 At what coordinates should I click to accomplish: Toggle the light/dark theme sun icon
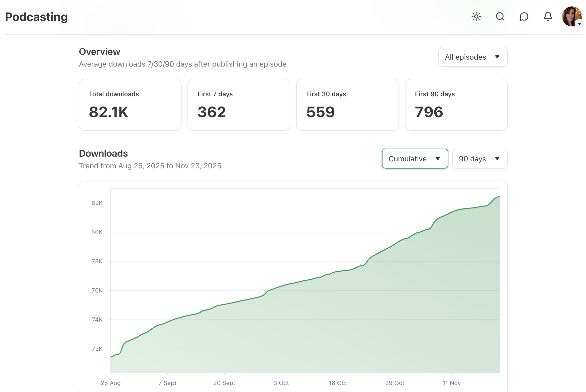476,17
